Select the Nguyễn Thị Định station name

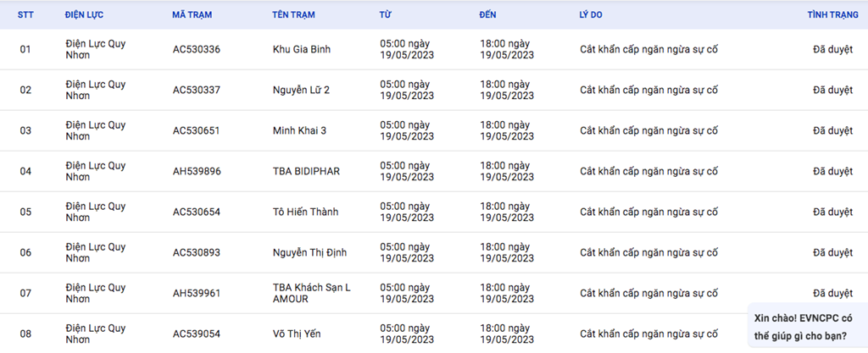click(x=309, y=252)
